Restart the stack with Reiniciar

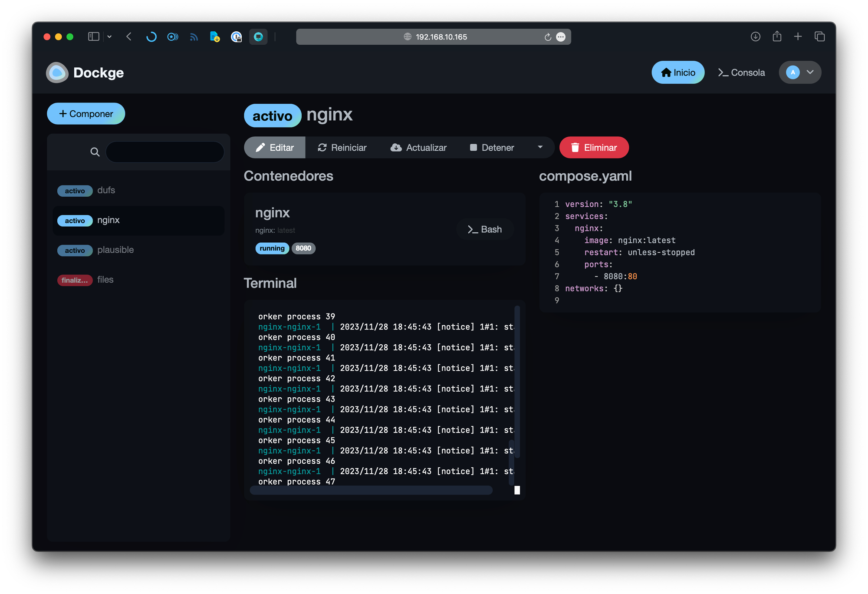[x=342, y=148]
